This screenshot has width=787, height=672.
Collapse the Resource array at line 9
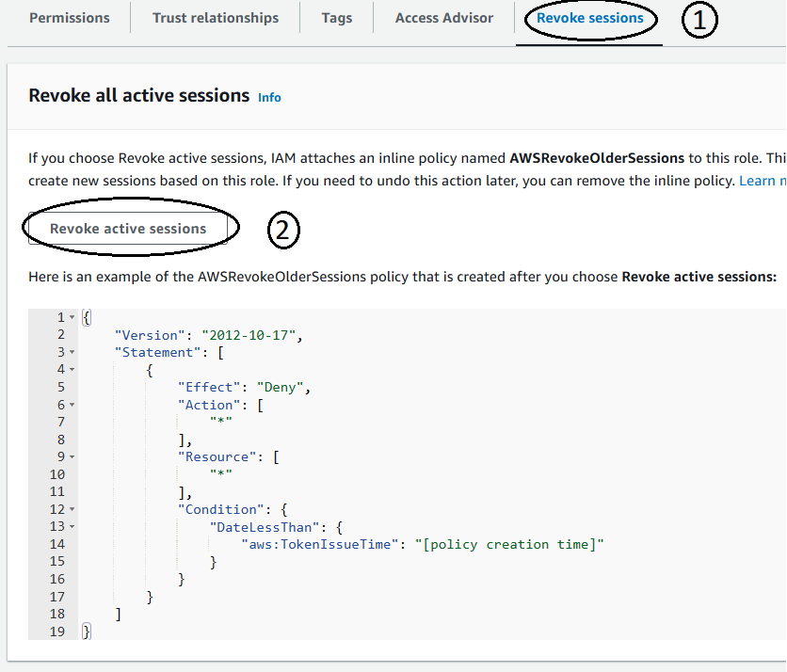[72, 457]
